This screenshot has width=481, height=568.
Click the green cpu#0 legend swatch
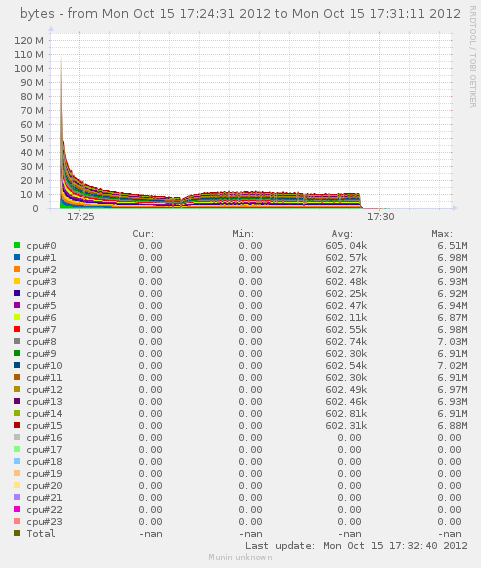click(x=17, y=245)
